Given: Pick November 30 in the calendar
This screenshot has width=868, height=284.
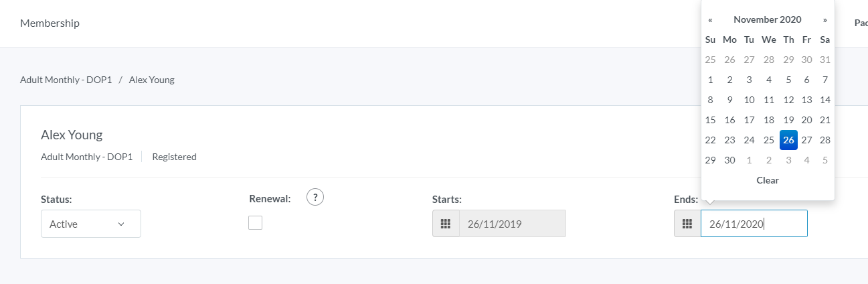Looking at the screenshot, I should pyautogui.click(x=729, y=160).
